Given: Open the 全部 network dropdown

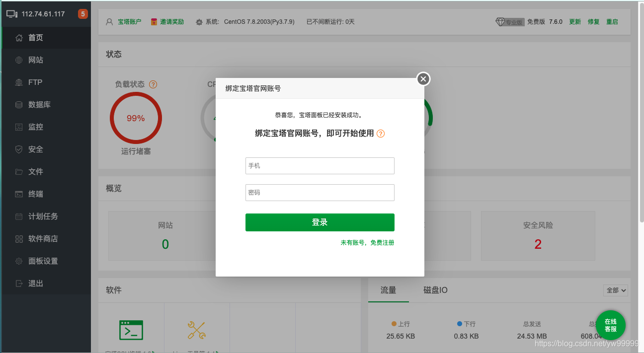Looking at the screenshot, I should [x=616, y=290].
